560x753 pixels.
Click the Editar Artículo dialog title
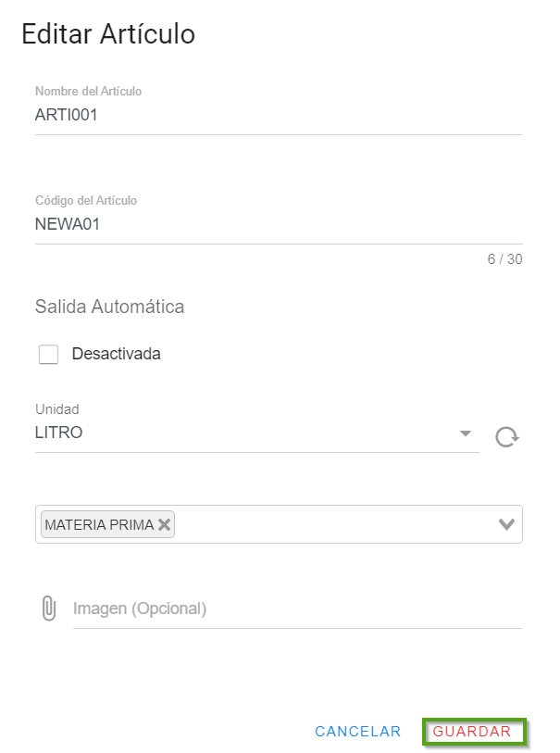pyautogui.click(x=108, y=34)
